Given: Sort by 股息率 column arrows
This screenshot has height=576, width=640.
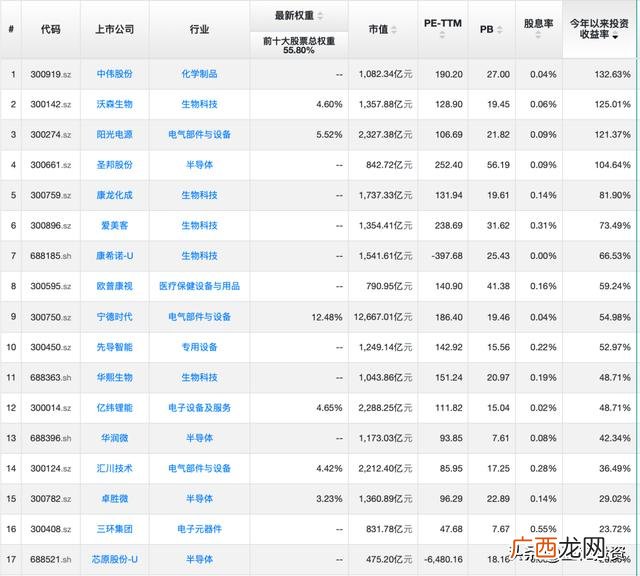Looking at the screenshot, I should tap(538, 36).
